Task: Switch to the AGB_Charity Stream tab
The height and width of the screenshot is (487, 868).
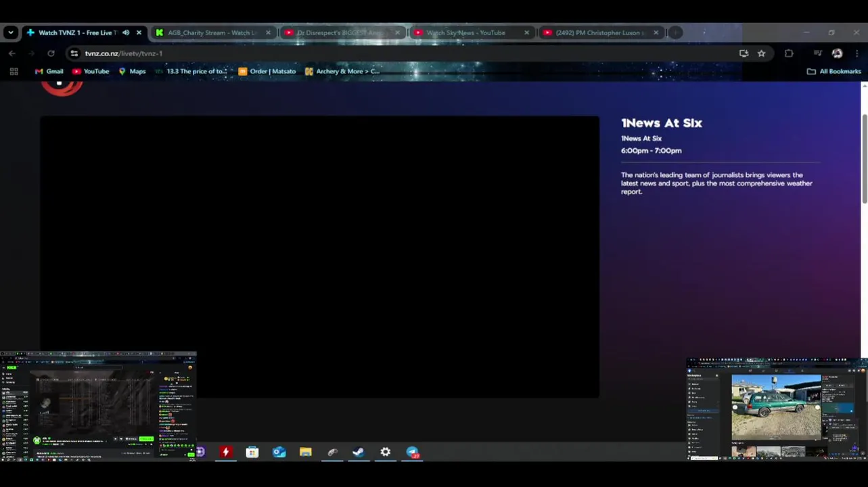Action: click(213, 32)
